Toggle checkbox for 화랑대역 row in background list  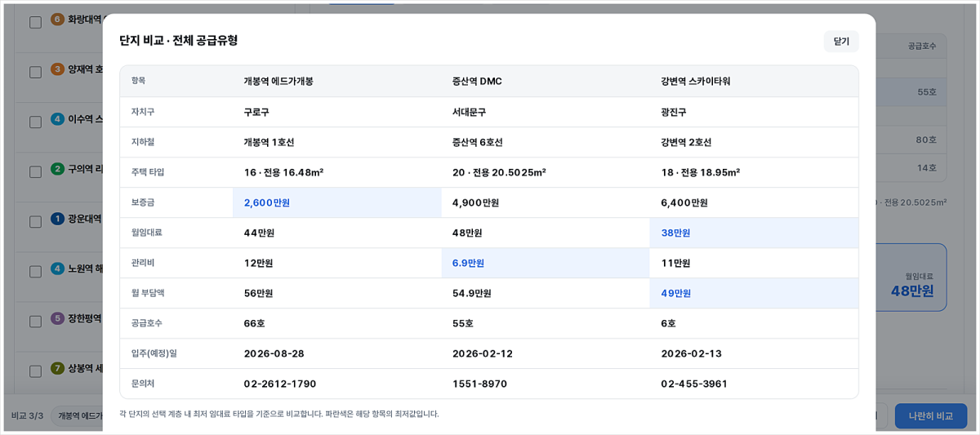point(35,22)
